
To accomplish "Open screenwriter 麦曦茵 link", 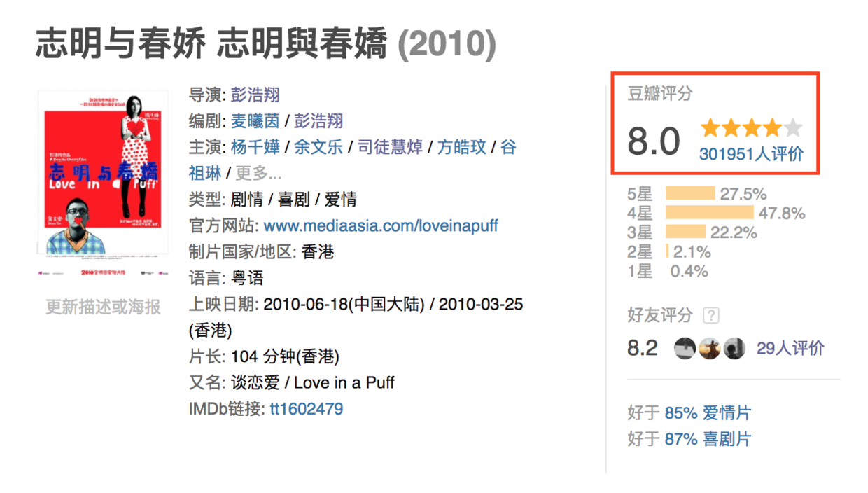I will pos(255,120).
